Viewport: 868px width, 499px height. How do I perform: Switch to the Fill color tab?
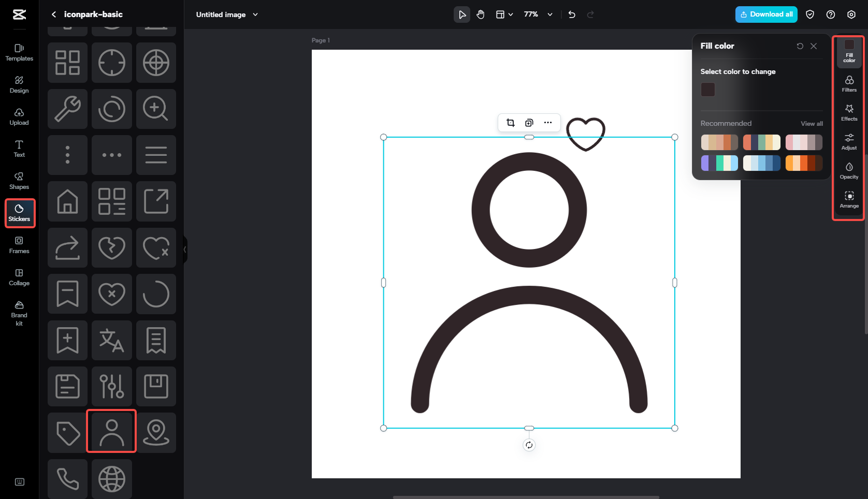click(x=849, y=52)
